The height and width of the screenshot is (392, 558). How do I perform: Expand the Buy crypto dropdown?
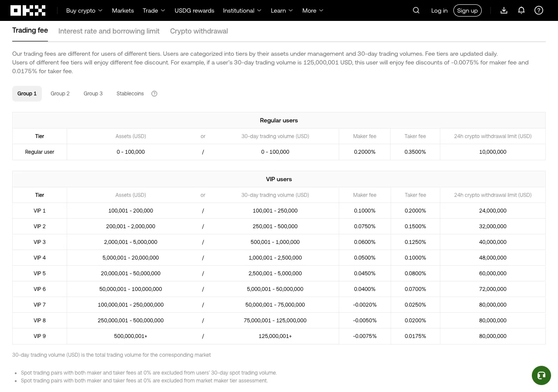pos(84,10)
